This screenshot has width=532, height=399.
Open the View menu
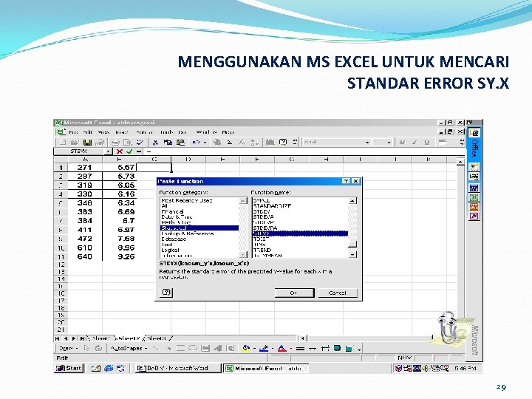(103, 132)
